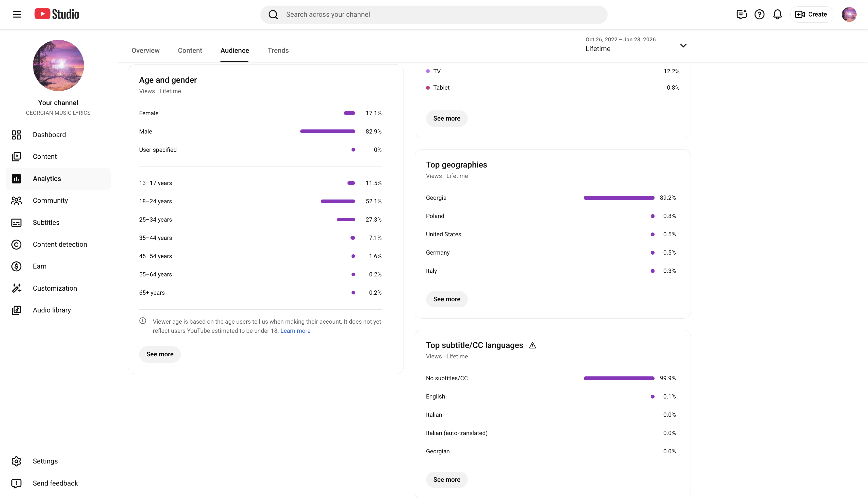868x498 pixels.
Task: Click the info icon beside viewer age note
Action: click(143, 321)
